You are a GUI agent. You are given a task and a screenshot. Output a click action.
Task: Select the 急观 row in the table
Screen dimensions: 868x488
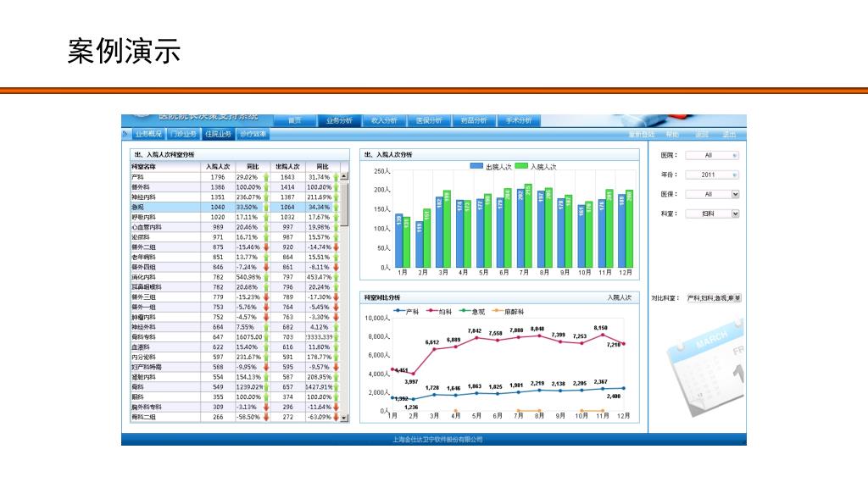(236, 207)
